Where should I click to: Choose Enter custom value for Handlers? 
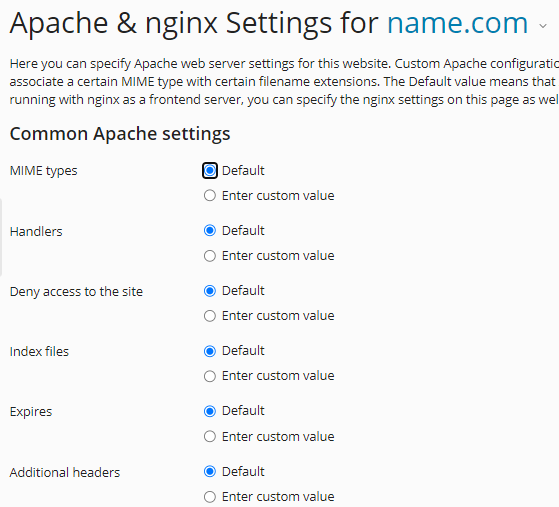(210, 256)
